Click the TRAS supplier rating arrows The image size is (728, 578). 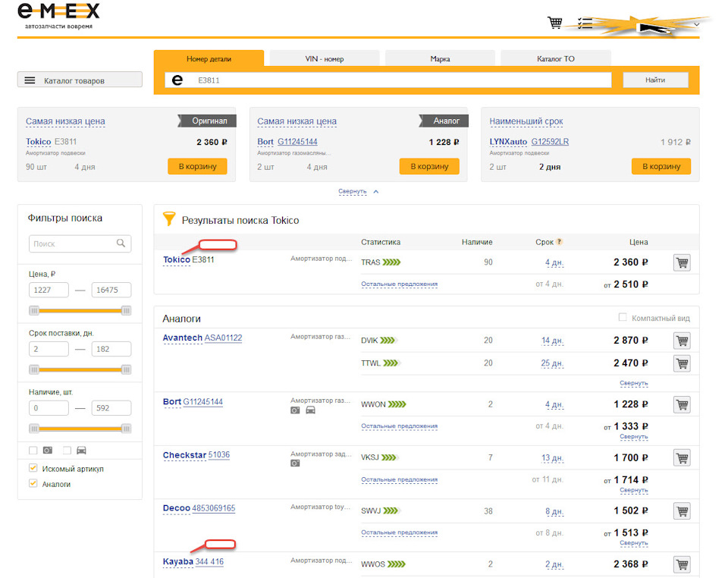[391, 262]
